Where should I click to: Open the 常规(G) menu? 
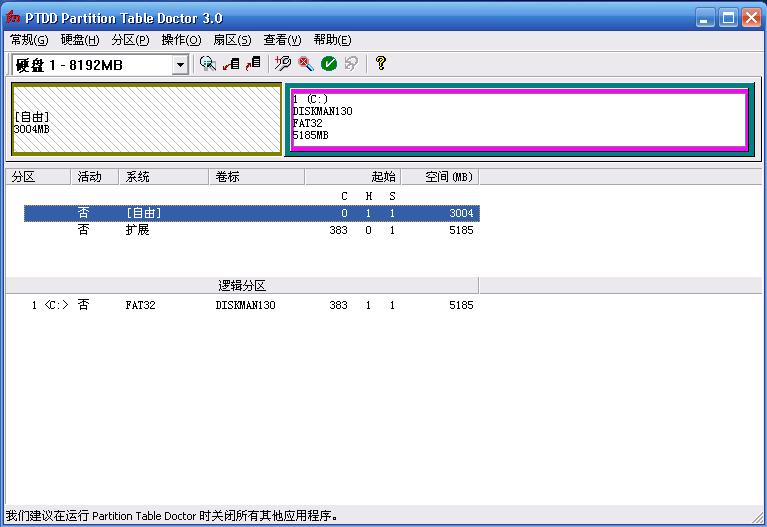[29, 40]
